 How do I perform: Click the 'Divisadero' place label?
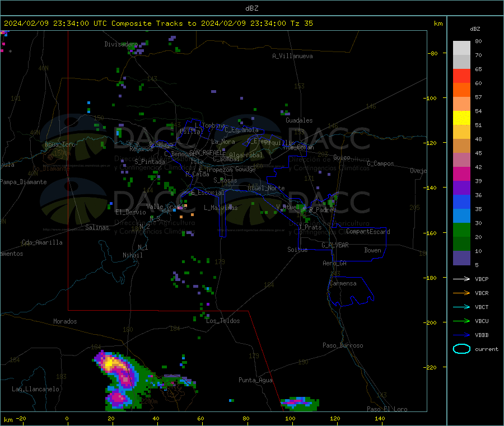point(121,44)
